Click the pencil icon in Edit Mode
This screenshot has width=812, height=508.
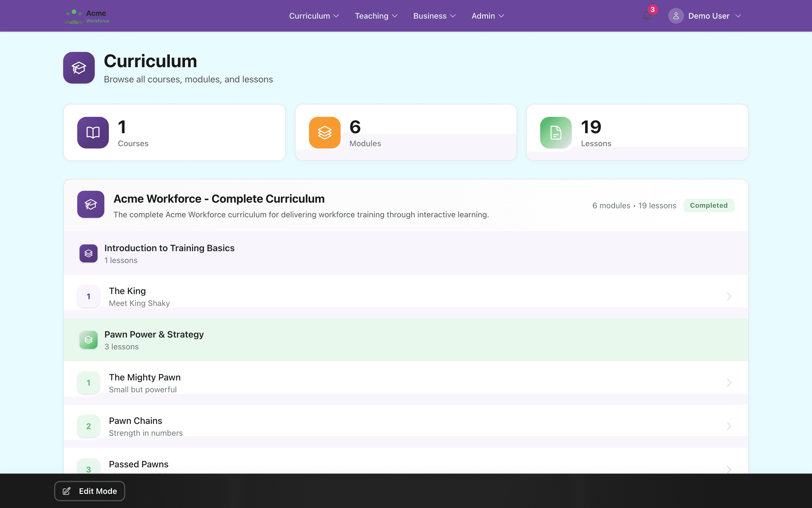(x=67, y=491)
